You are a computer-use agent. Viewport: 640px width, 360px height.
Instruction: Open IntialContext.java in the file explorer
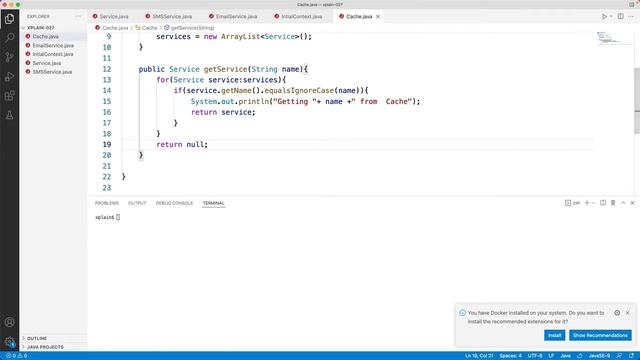click(x=53, y=54)
